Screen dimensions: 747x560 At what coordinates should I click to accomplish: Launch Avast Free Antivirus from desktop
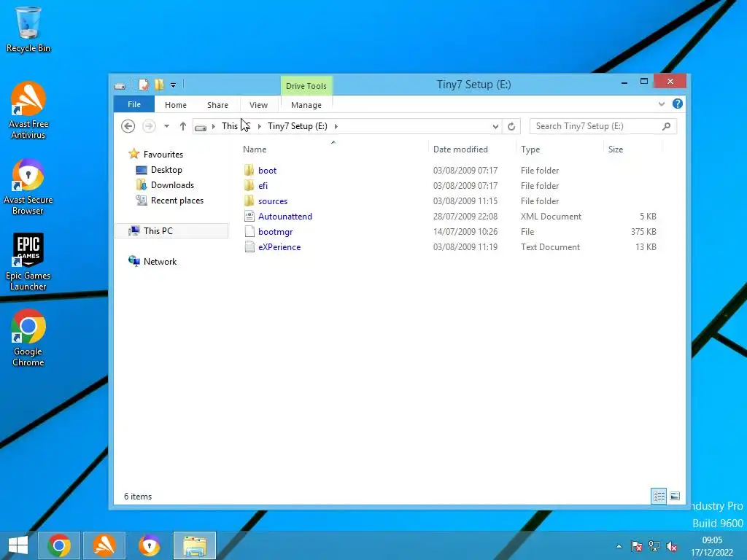(x=28, y=111)
